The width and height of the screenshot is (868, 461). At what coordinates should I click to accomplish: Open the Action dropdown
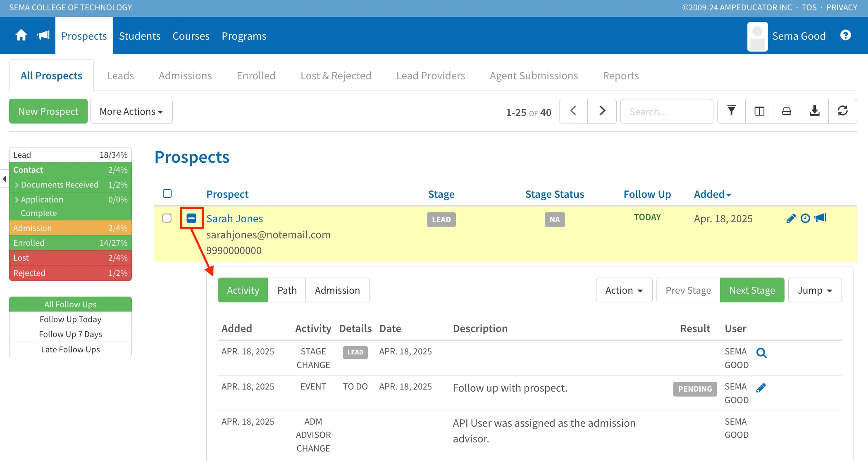624,290
